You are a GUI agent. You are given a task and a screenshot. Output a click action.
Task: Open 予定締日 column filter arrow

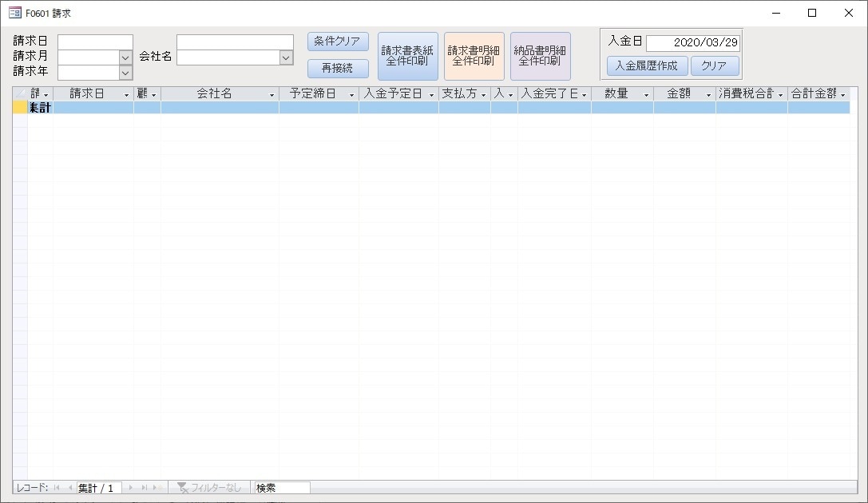[x=351, y=95]
